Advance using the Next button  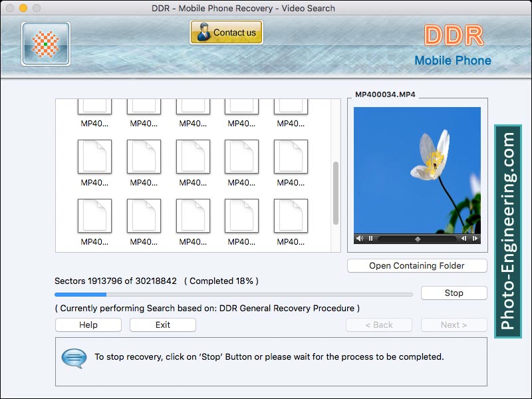(x=454, y=325)
